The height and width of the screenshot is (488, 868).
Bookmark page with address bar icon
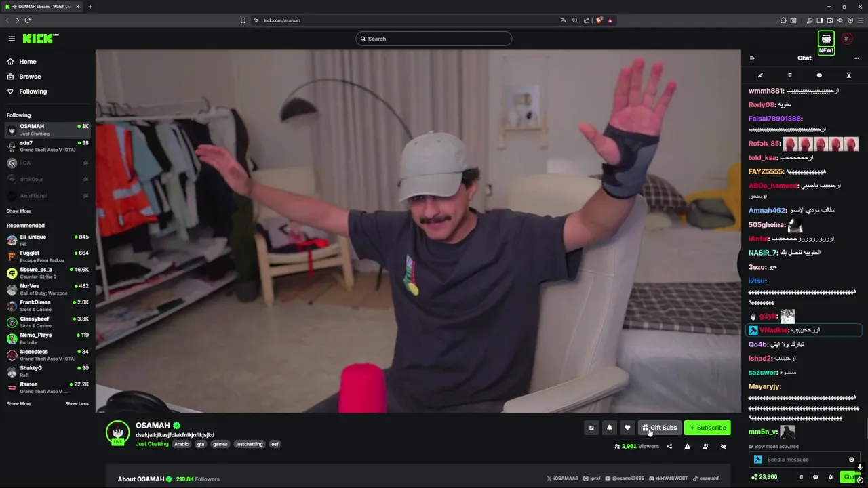tap(243, 20)
